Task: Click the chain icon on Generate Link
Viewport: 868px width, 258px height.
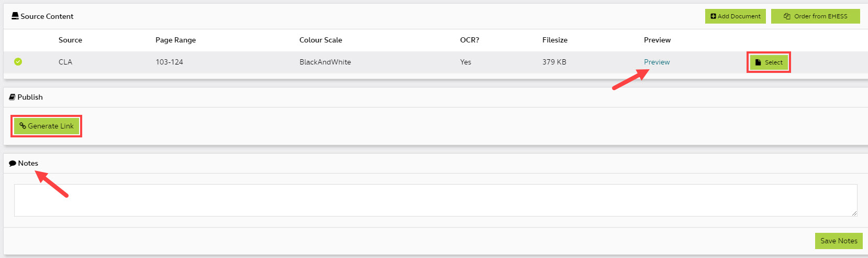Action: pos(23,126)
